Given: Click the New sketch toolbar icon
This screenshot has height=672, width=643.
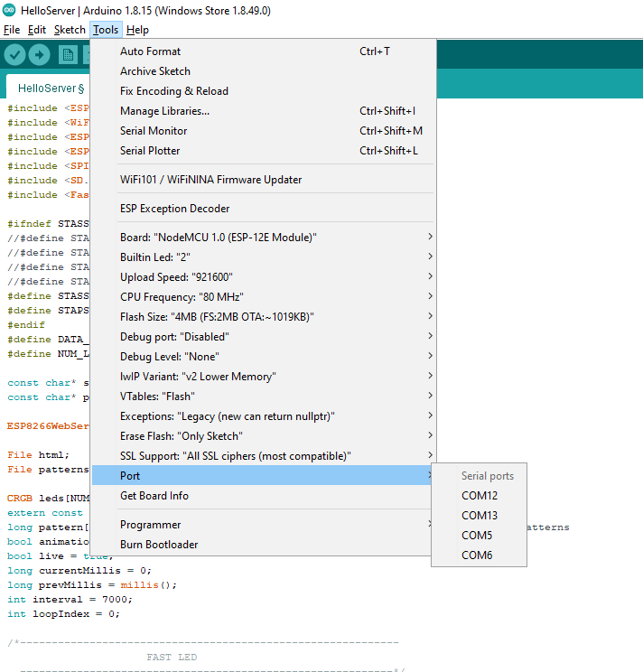Looking at the screenshot, I should [x=68, y=55].
